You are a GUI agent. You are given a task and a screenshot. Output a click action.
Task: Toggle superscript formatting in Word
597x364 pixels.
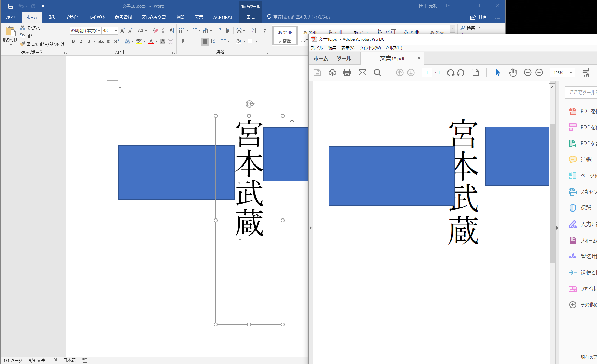pos(117,41)
